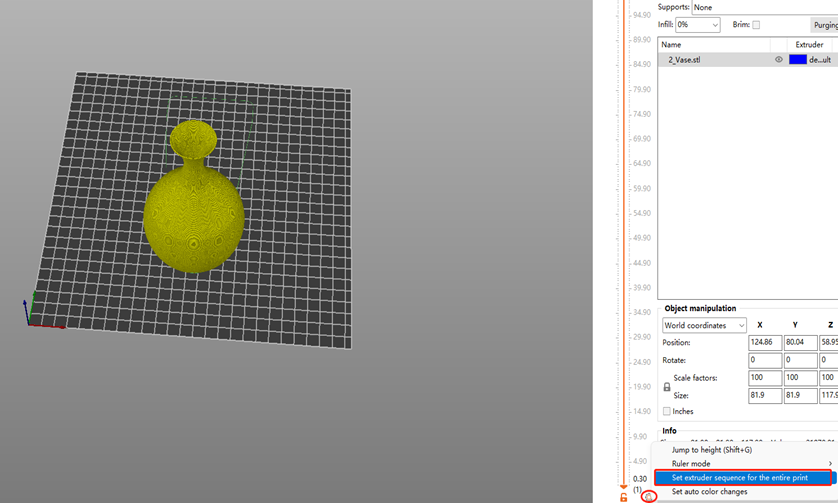
Task: Click the orange unlock icon below the layer slider
Action: click(x=623, y=497)
